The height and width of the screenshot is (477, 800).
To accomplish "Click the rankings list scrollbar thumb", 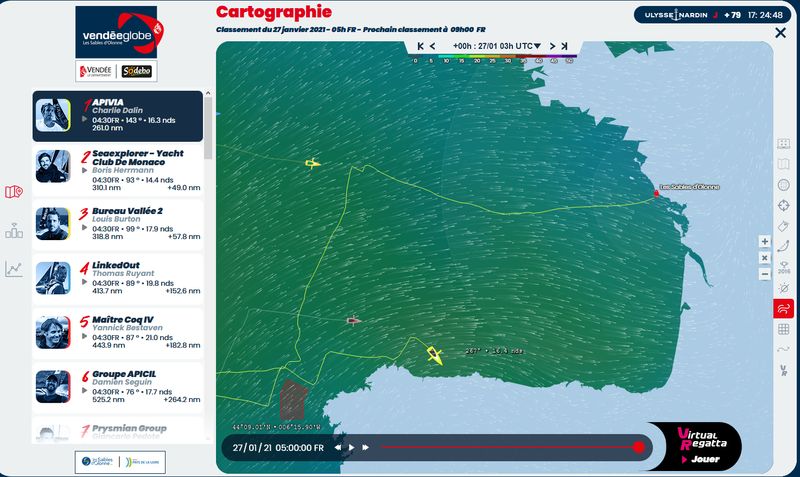I will tap(208, 128).
